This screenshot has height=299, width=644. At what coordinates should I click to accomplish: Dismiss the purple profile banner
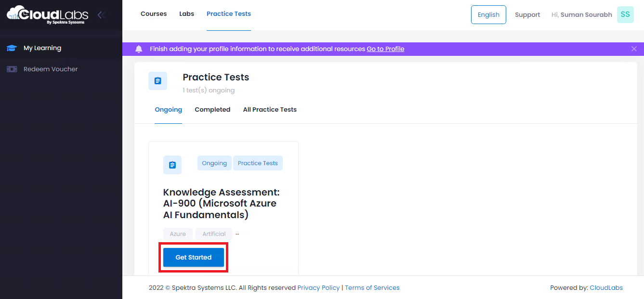[x=634, y=49]
